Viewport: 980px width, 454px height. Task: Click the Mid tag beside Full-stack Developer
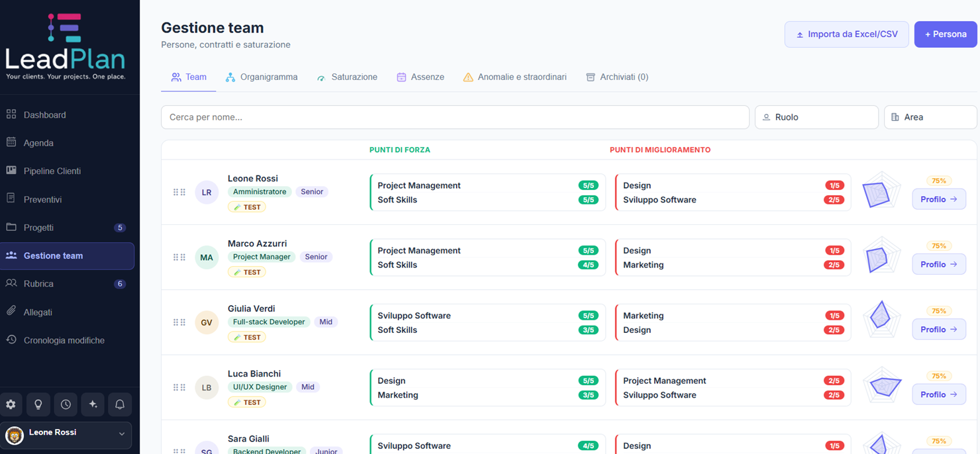pos(326,322)
